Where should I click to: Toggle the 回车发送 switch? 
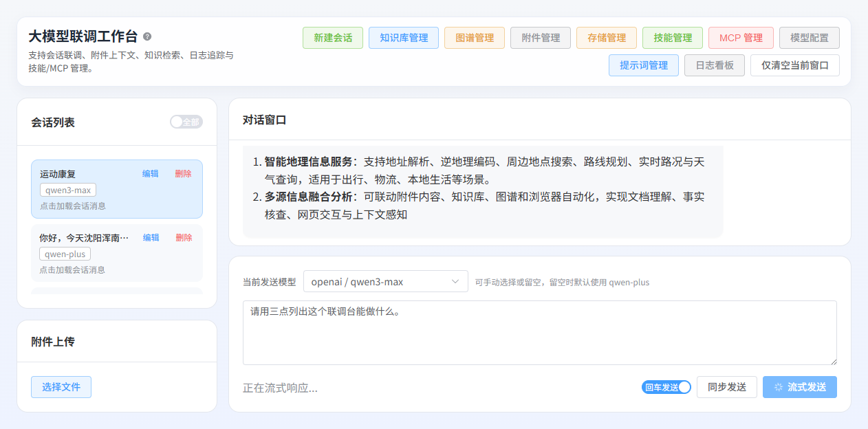[666, 387]
